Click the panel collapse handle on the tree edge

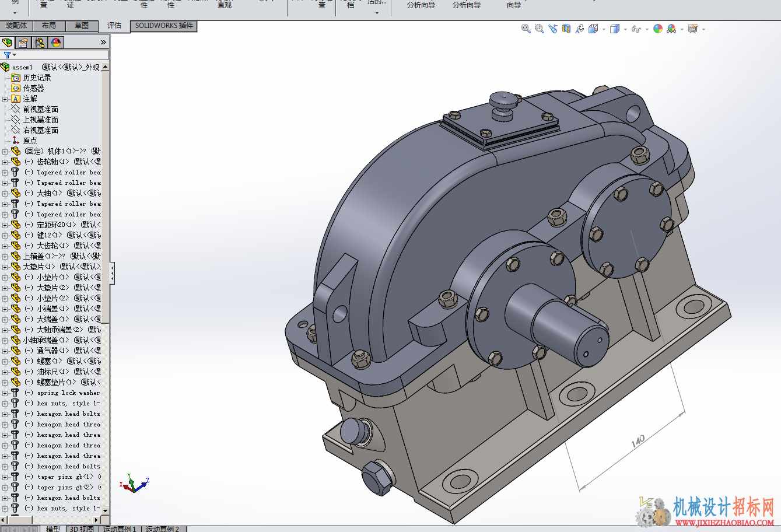tap(112, 273)
